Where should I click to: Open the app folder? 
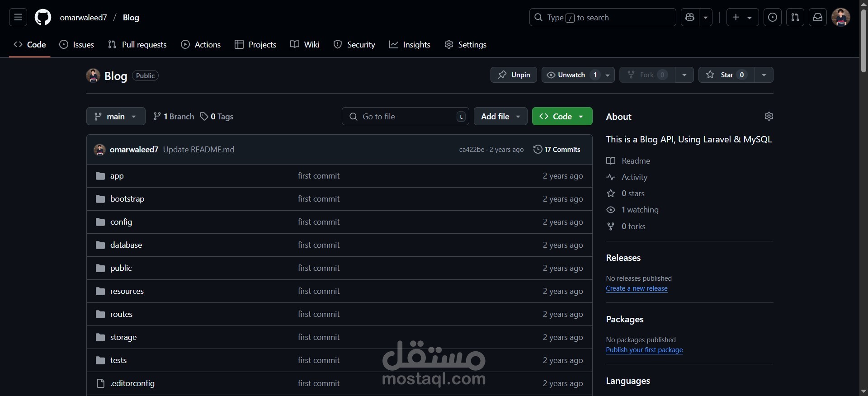(x=117, y=176)
